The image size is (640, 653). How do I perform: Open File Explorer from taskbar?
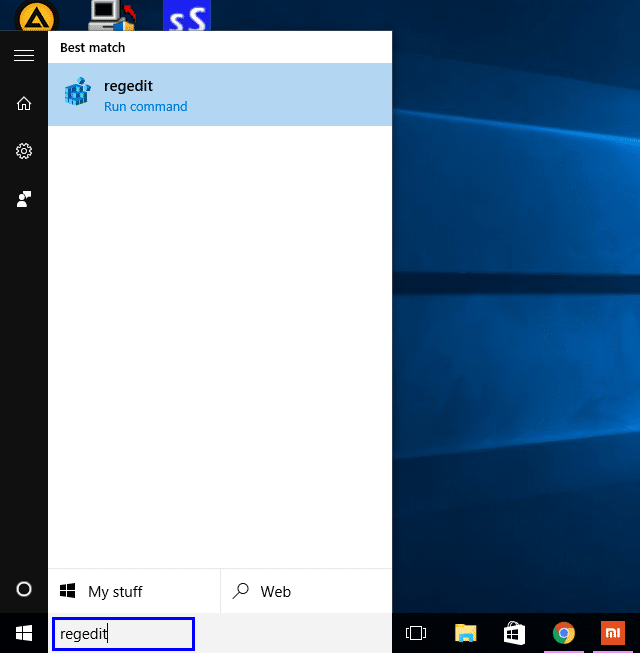(466, 633)
